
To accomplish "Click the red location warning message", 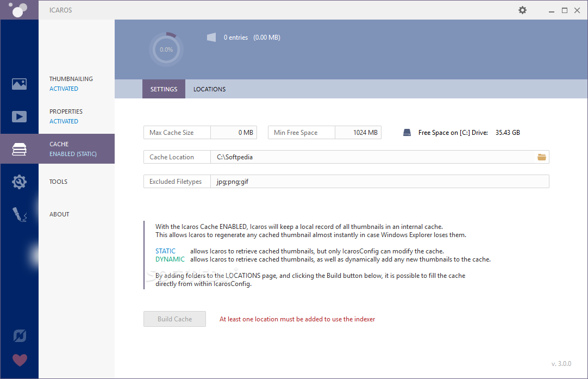I will pyautogui.click(x=297, y=319).
